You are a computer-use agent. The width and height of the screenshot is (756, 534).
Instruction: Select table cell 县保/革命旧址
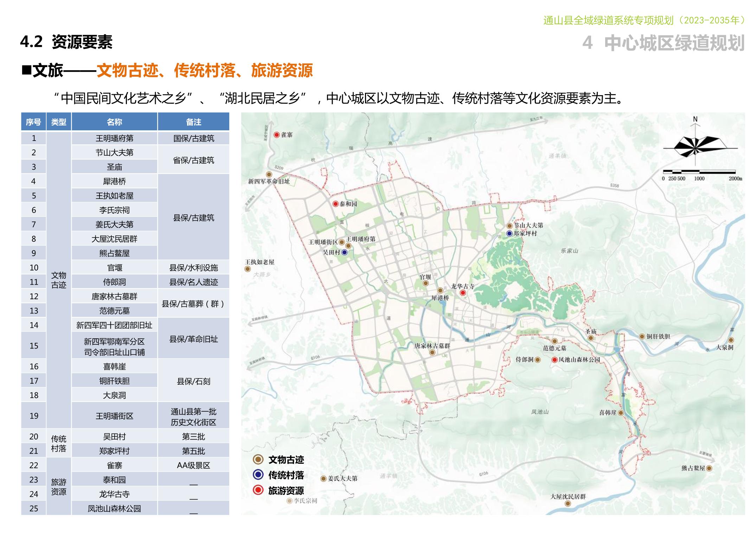(x=193, y=339)
